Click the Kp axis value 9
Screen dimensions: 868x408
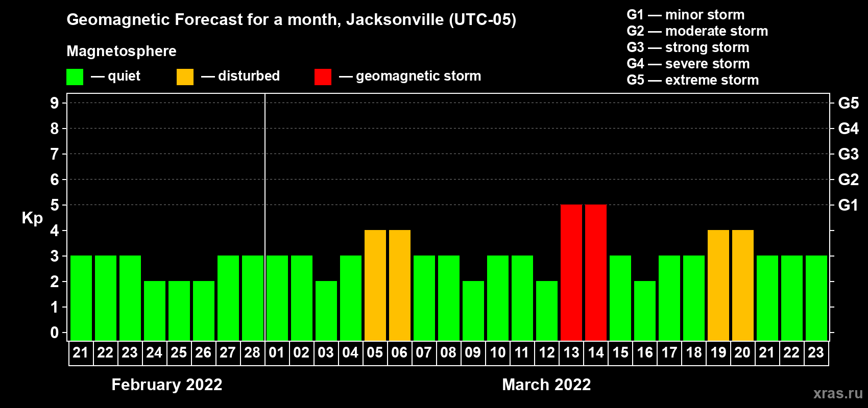point(55,103)
